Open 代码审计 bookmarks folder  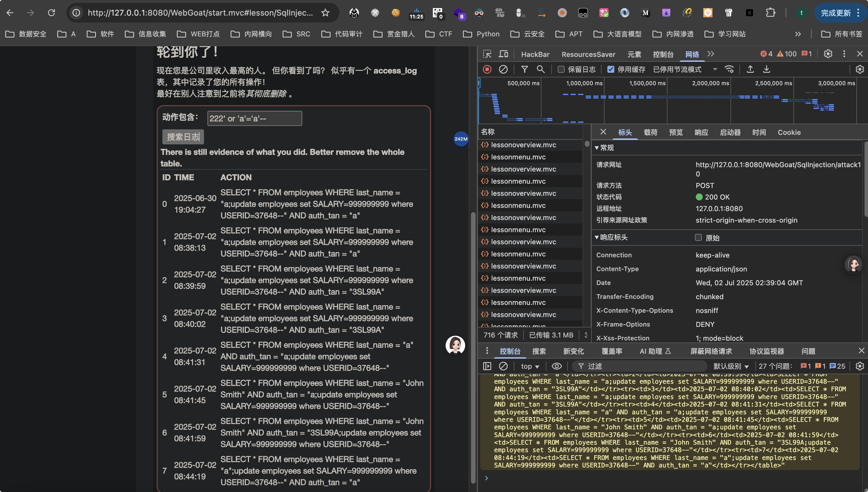tap(342, 34)
